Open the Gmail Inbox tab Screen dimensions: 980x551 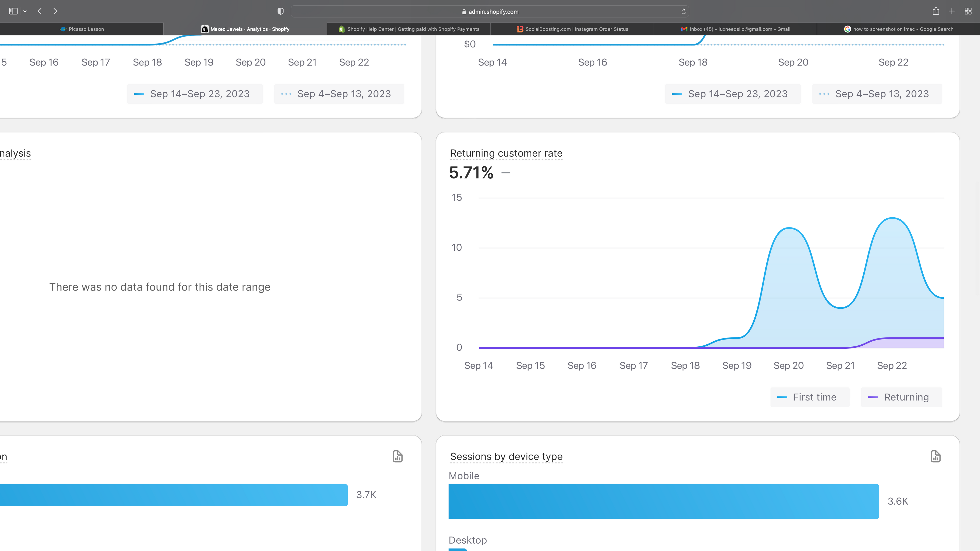coord(735,29)
